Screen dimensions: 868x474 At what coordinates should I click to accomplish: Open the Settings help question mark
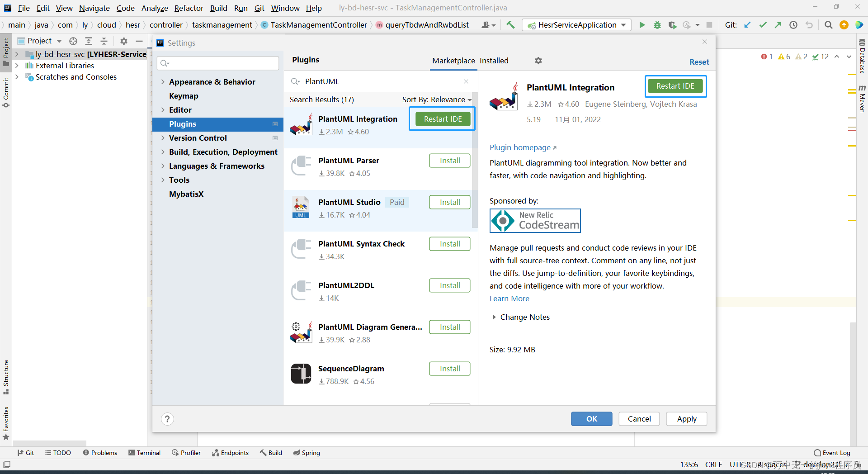pos(167,419)
